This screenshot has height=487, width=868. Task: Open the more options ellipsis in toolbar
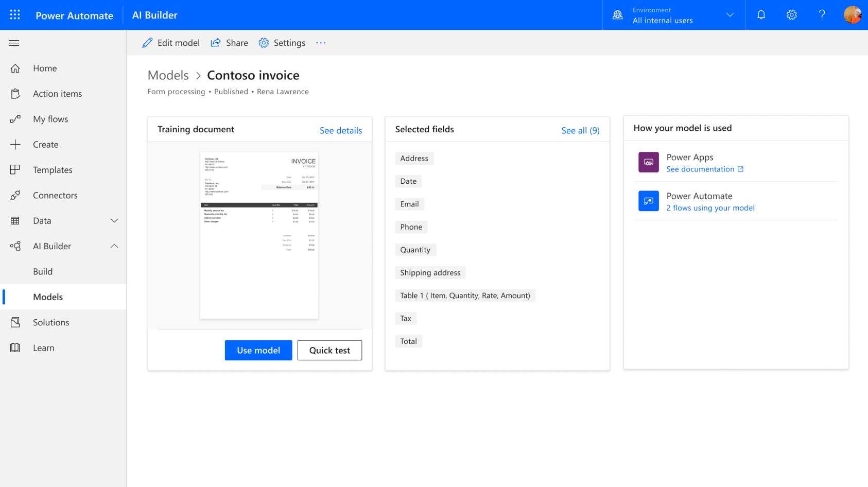[321, 43]
